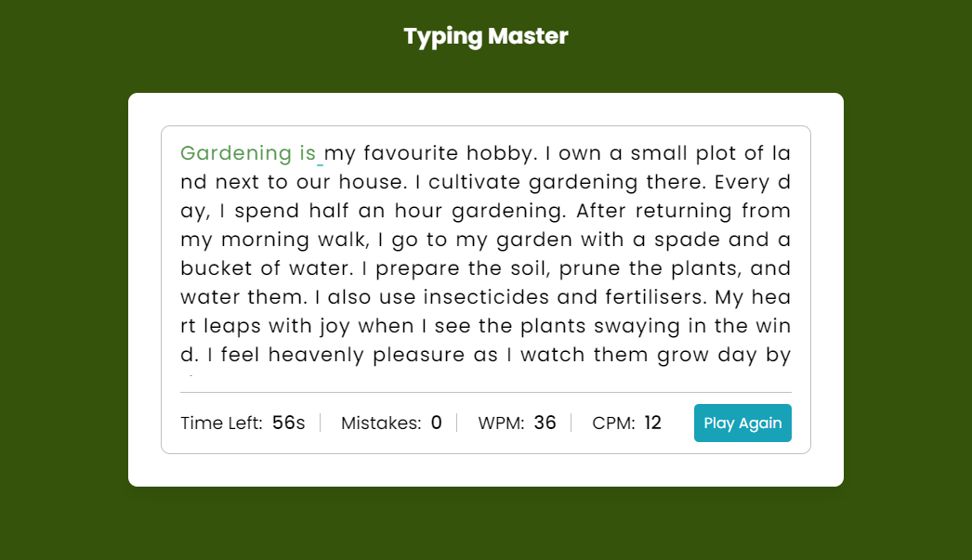Click the Typing Master heading
This screenshot has height=560, width=972.
(485, 36)
